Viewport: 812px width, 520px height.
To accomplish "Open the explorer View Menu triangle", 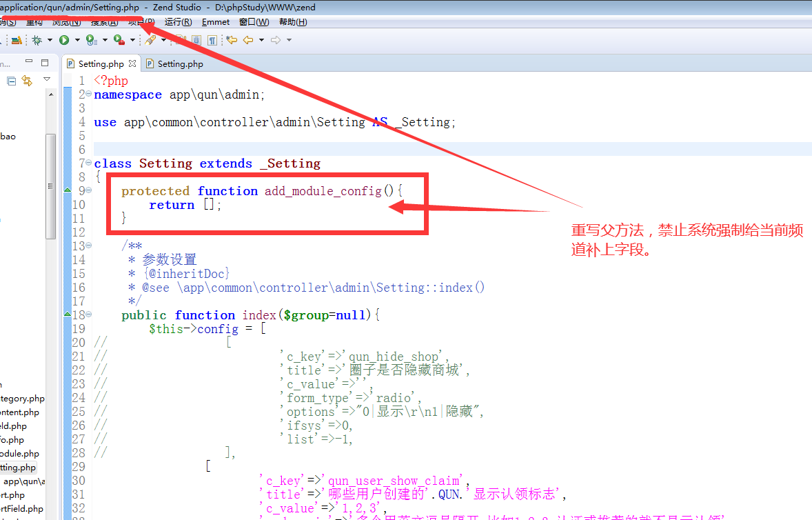I will (x=47, y=79).
